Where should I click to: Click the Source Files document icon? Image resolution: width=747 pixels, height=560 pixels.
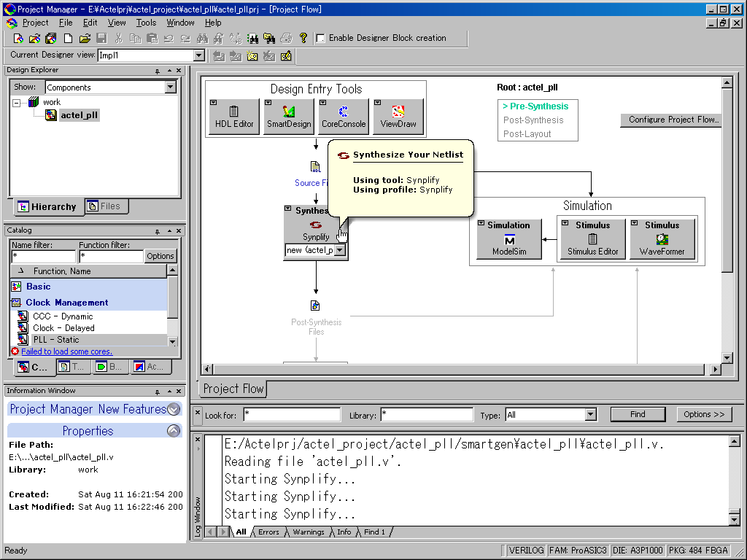pyautogui.click(x=315, y=167)
